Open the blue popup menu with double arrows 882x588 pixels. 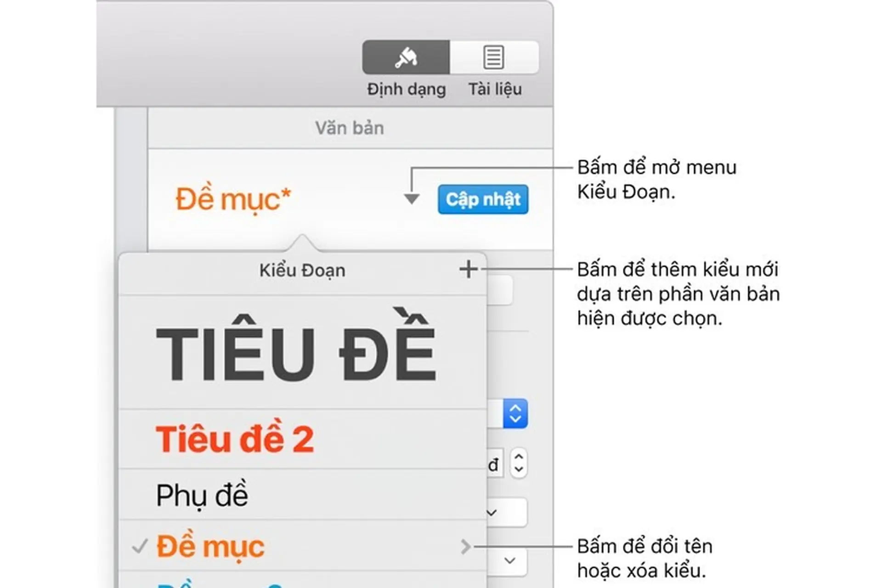(515, 413)
